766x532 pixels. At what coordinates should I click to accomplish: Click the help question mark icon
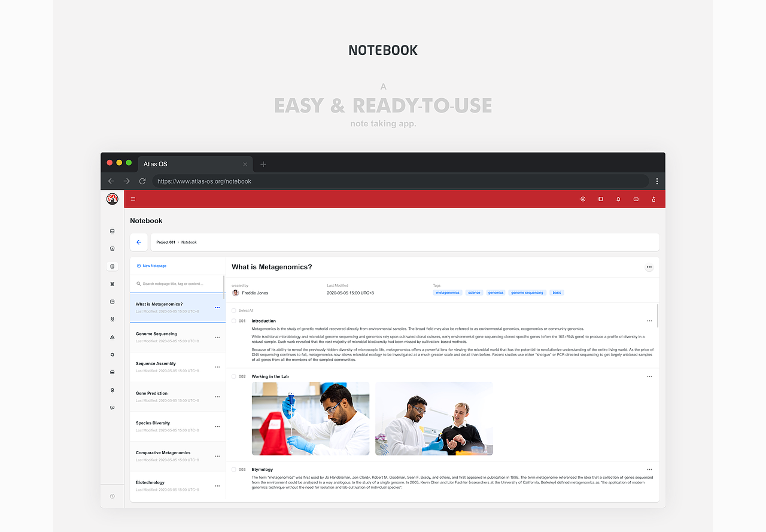pos(113,496)
